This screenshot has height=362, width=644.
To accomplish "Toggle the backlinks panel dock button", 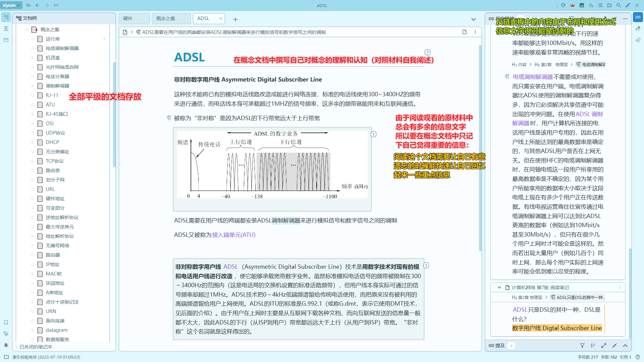I will pyautogui.click(x=638, y=17).
